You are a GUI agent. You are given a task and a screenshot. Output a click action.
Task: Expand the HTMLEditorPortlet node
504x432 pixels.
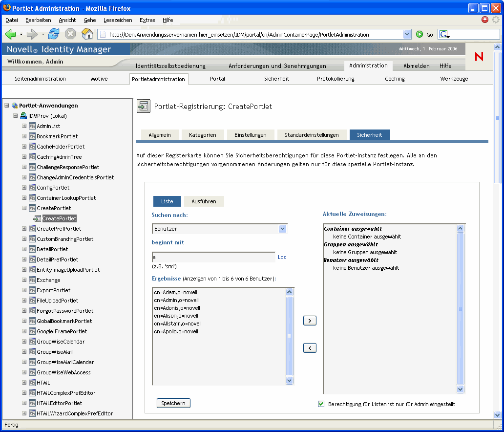pyautogui.click(x=24, y=403)
